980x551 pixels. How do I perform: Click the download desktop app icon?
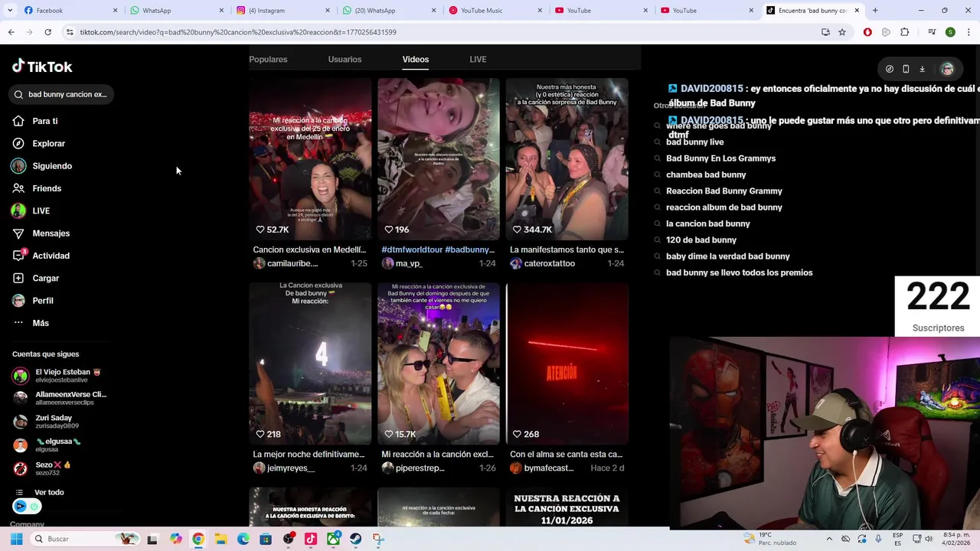[922, 69]
